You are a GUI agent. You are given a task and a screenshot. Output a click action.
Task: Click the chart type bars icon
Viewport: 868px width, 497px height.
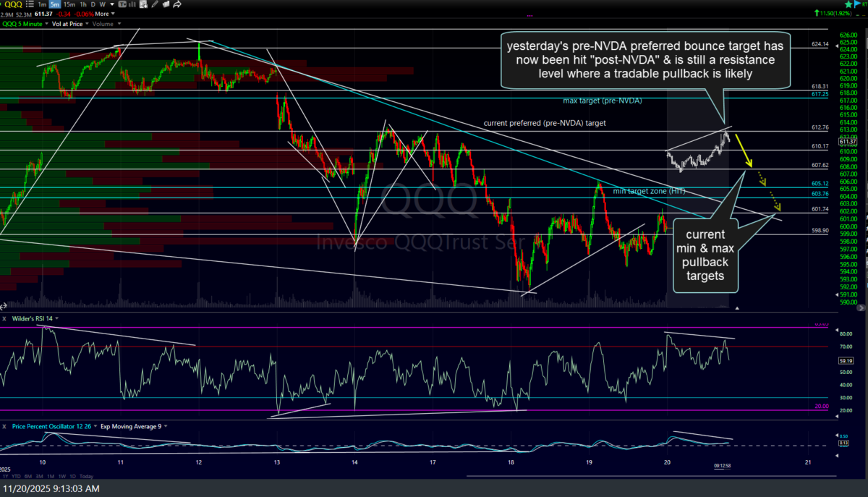tap(132, 4)
